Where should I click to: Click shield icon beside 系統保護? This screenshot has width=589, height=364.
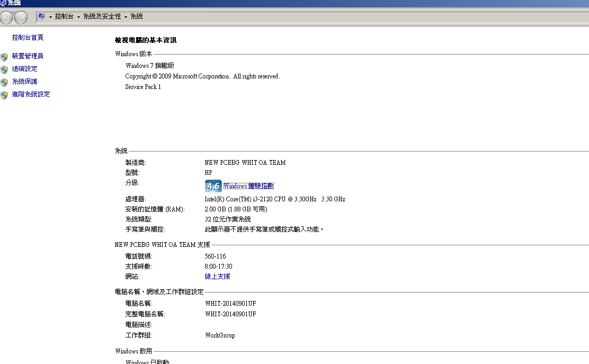[x=4, y=83]
